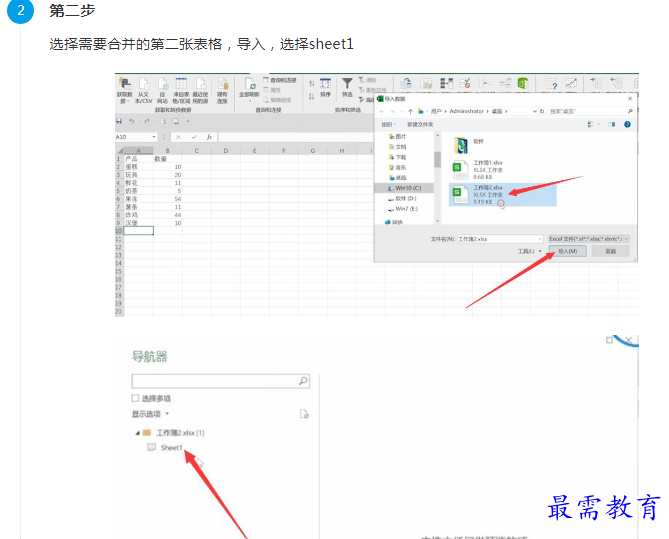Select 工作簿1.xlsx file in dialog list

478,169
